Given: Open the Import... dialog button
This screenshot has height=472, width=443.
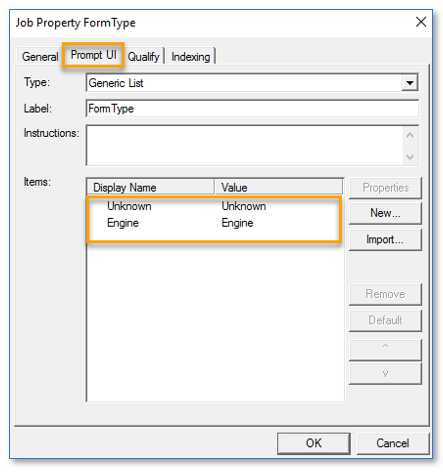Looking at the screenshot, I should pos(385,239).
